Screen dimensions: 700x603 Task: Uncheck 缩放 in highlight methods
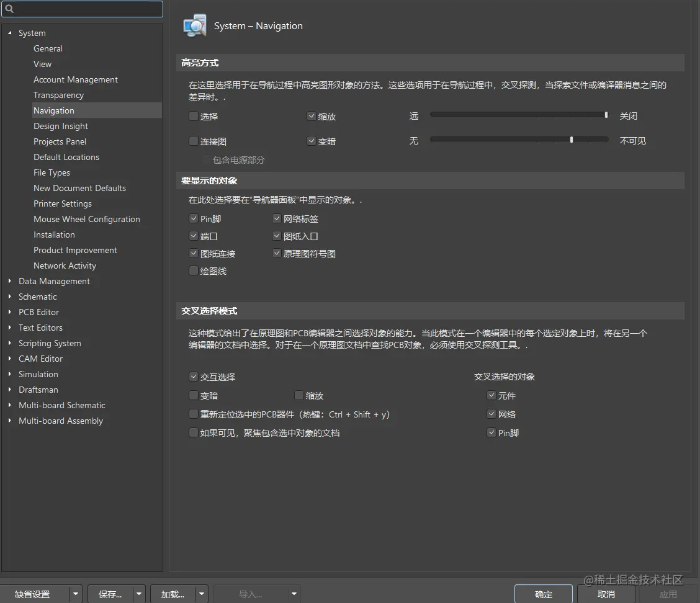(312, 116)
